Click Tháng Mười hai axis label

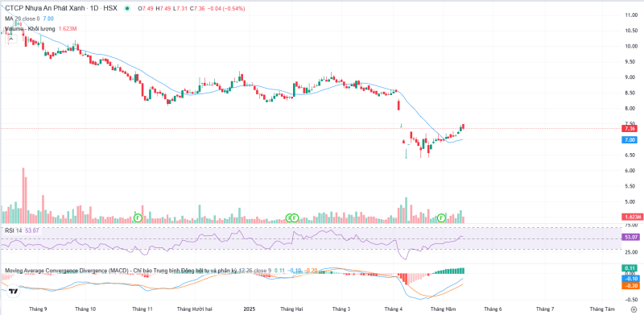point(195,309)
